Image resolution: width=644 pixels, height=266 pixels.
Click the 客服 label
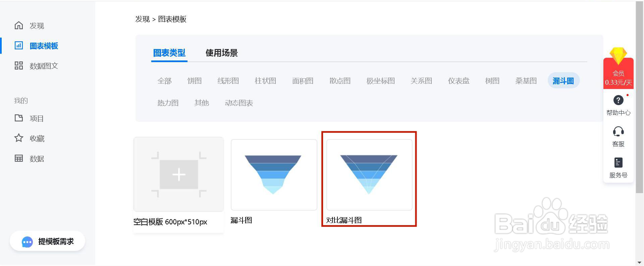click(x=618, y=144)
